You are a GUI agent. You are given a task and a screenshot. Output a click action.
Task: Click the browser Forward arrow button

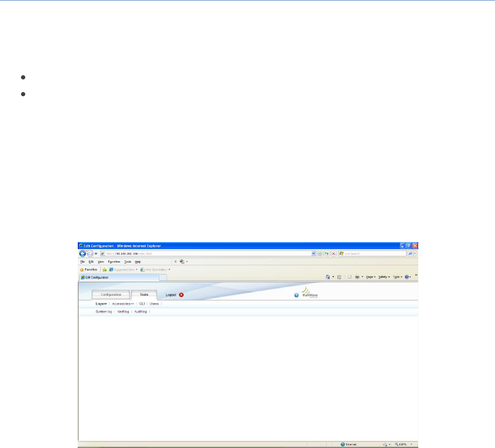(x=90, y=254)
